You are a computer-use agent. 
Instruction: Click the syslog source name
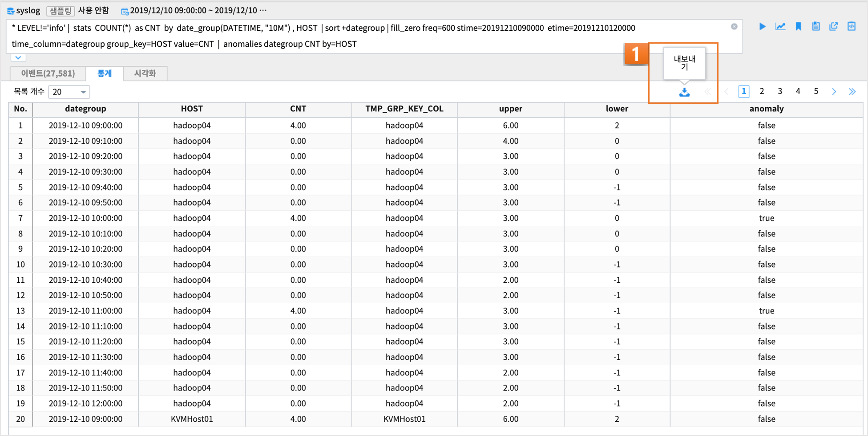click(28, 11)
